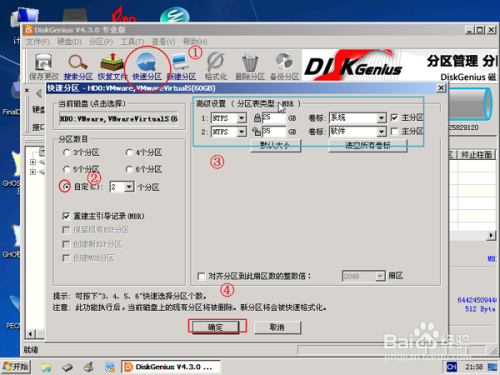Click the Default Size (默认大小) button

click(x=275, y=146)
